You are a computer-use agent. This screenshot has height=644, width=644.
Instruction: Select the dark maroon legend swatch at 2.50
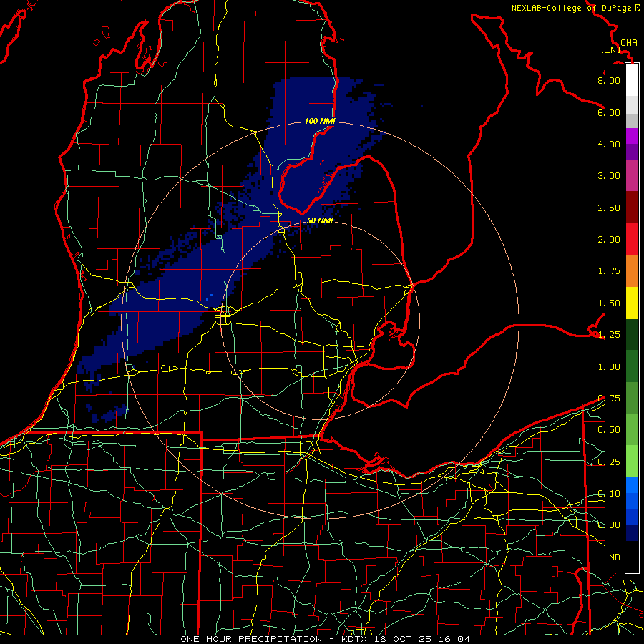pos(632,208)
